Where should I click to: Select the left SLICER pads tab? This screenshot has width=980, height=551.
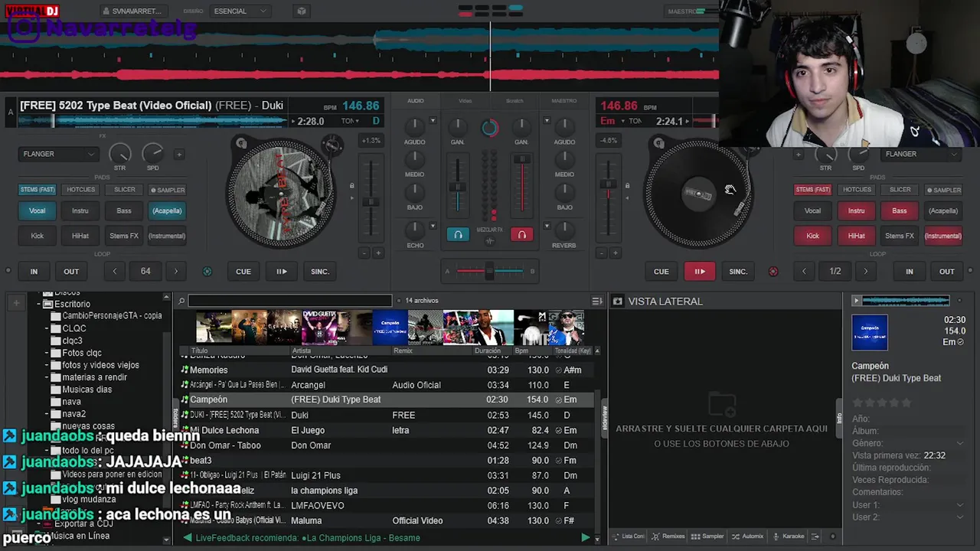pyautogui.click(x=124, y=190)
